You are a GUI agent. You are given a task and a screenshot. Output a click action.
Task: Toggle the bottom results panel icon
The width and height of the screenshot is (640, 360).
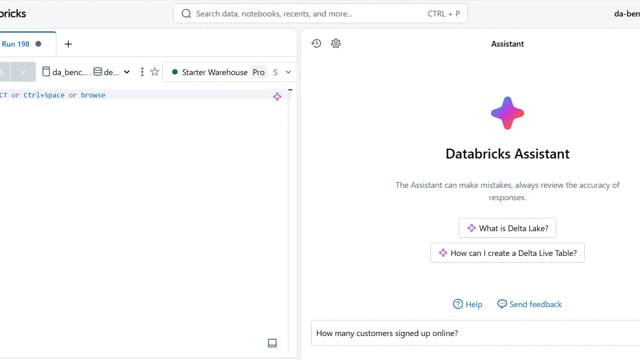[272, 343]
